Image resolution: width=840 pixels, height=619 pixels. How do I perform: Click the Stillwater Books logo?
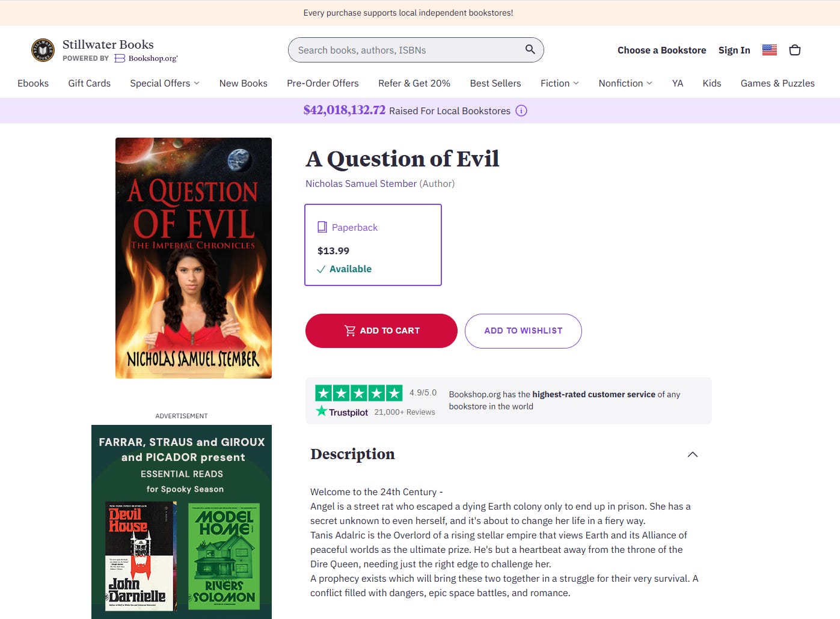(x=43, y=50)
